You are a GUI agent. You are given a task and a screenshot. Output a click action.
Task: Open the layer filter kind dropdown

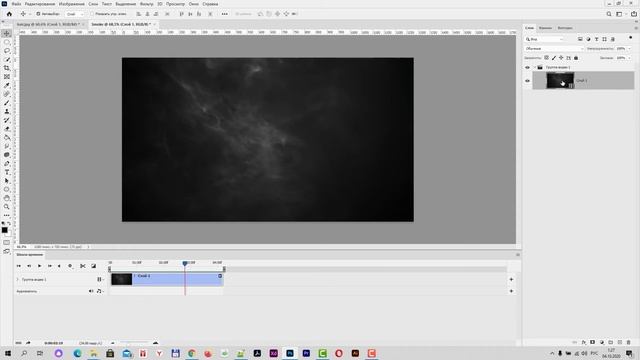point(544,39)
